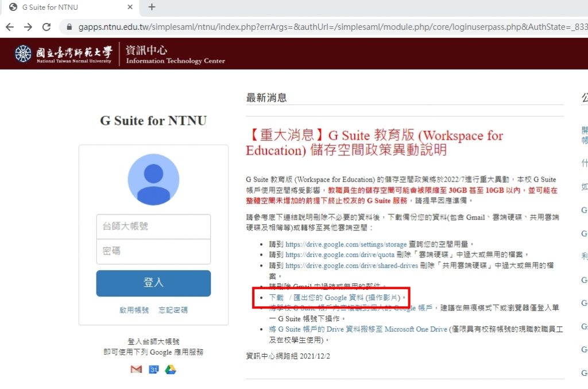Image resolution: width=588 pixels, height=389 pixels.
Task: Click the red 重大消息 storage policy headline
Action: (x=374, y=142)
